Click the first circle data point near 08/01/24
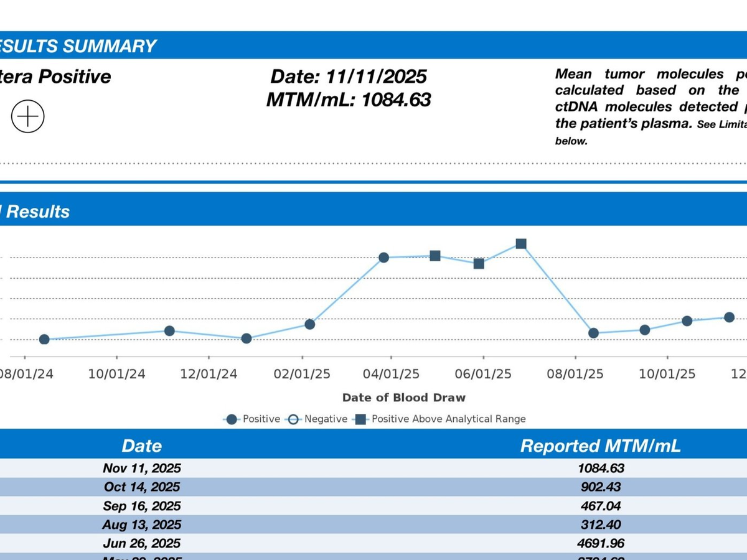This screenshot has width=747, height=560. click(44, 339)
